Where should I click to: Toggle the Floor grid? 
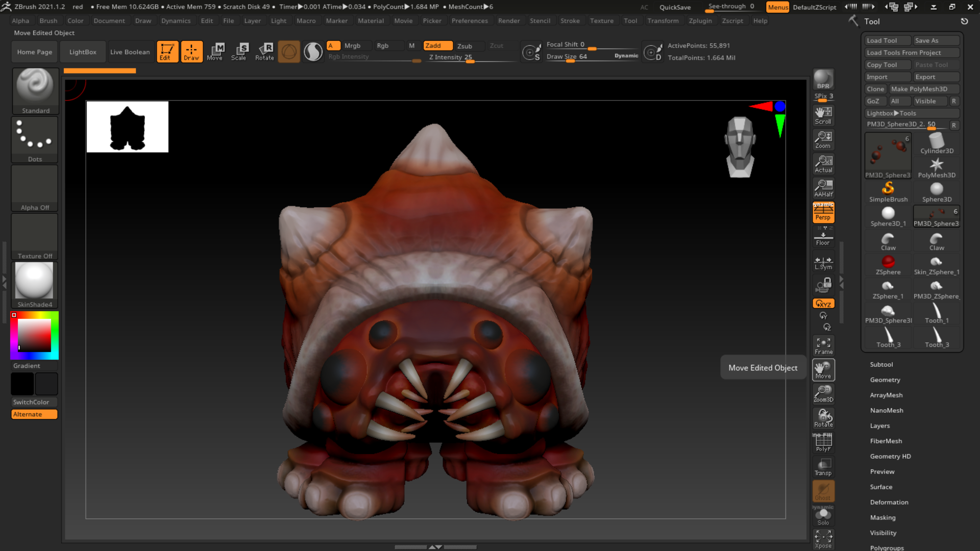823,238
